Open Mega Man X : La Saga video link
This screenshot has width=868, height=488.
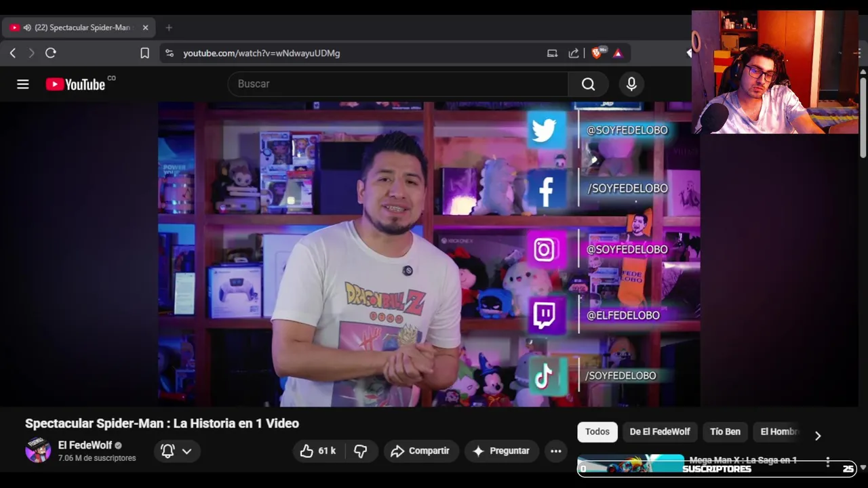pyautogui.click(x=743, y=460)
